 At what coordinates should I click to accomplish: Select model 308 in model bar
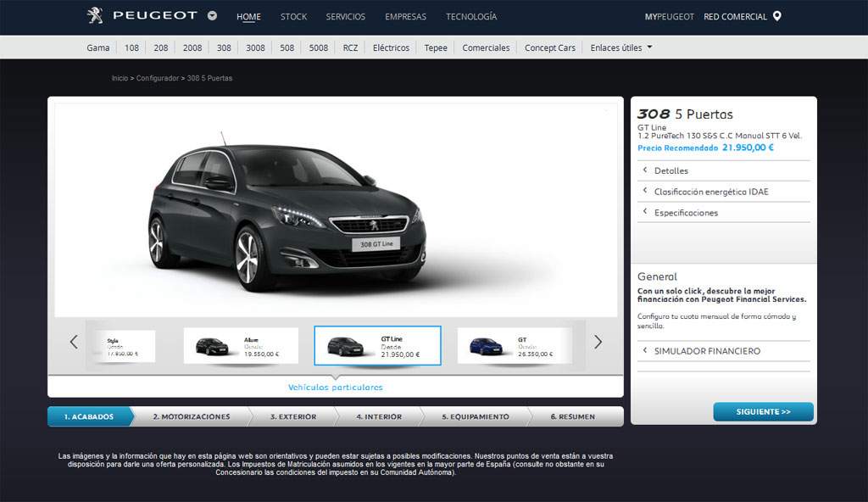pos(224,47)
